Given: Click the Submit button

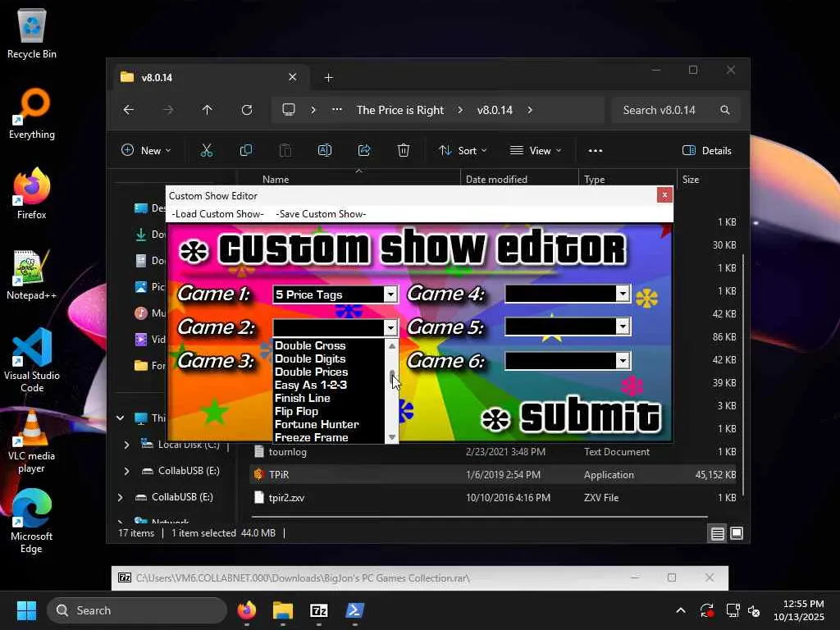Looking at the screenshot, I should (571, 418).
